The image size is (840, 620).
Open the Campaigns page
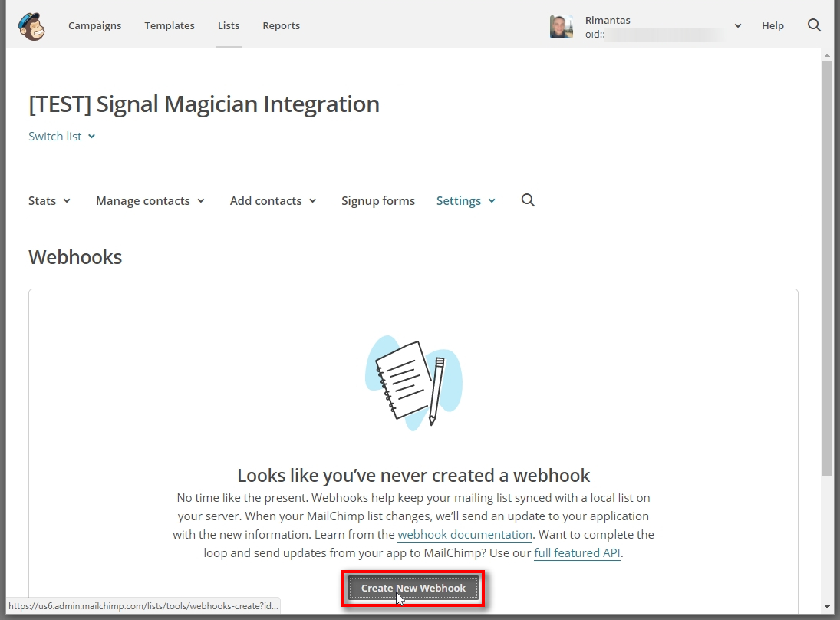pos(94,26)
